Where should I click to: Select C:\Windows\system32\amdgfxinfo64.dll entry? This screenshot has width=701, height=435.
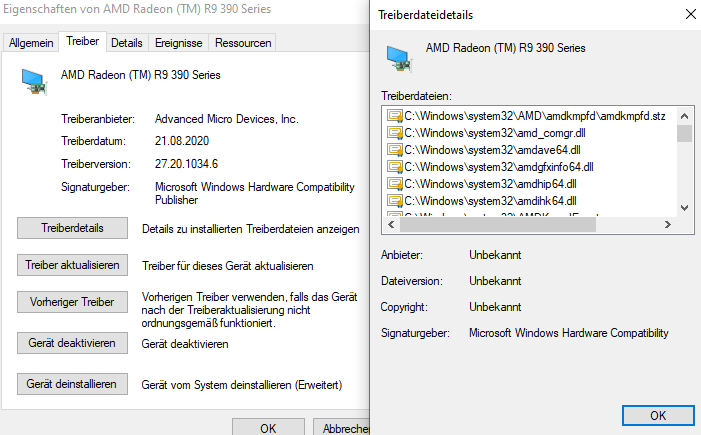click(x=499, y=167)
